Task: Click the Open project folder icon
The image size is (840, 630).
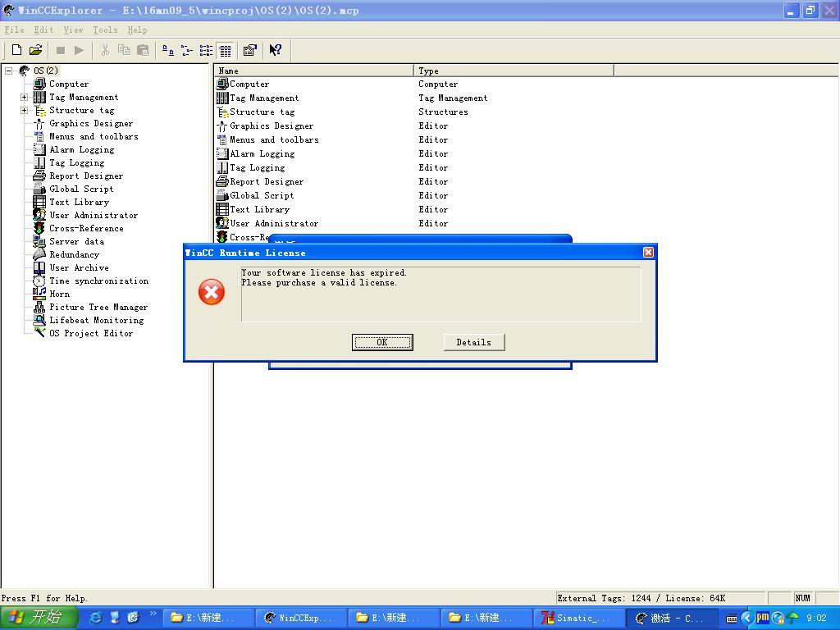Action: click(x=35, y=50)
